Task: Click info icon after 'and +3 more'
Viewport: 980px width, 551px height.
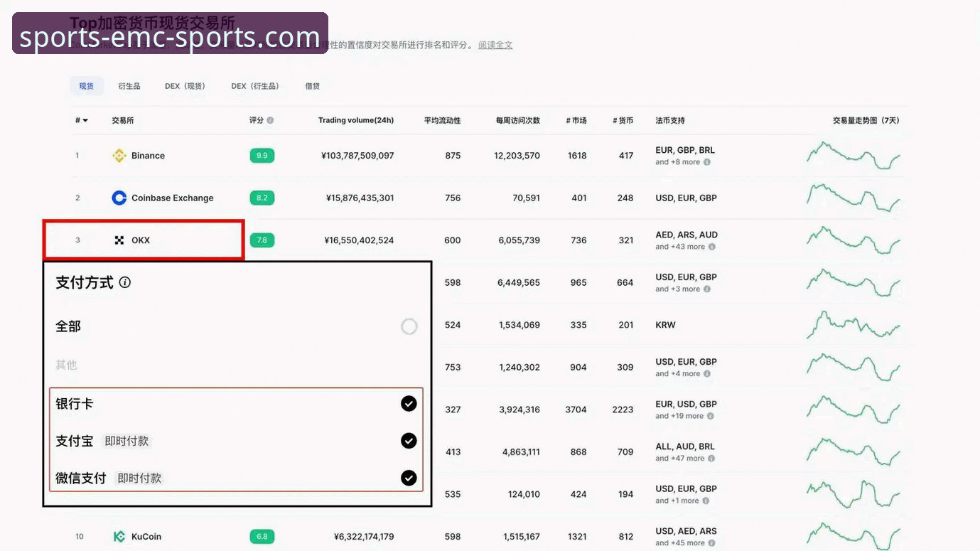Action: point(707,289)
